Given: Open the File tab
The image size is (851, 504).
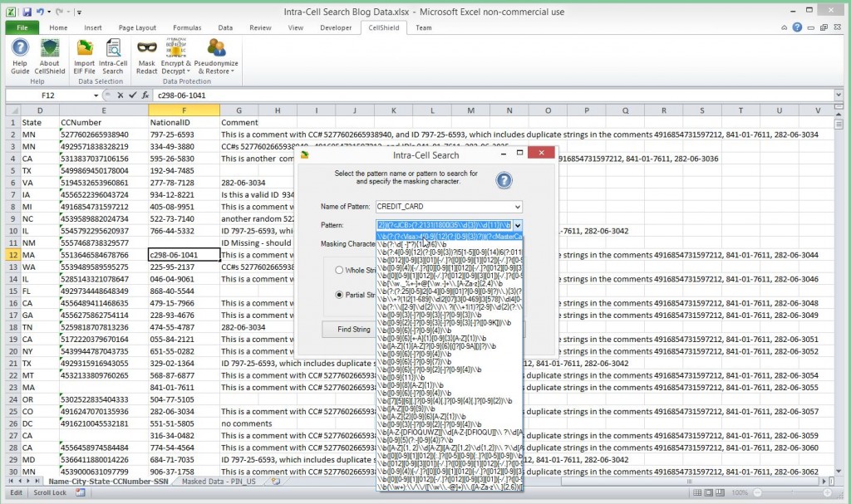Looking at the screenshot, I should [22, 27].
